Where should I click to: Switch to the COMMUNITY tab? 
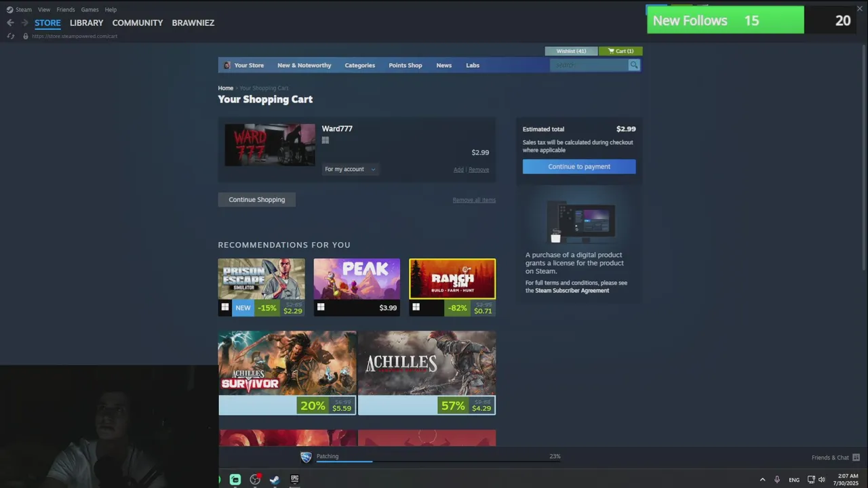click(138, 22)
